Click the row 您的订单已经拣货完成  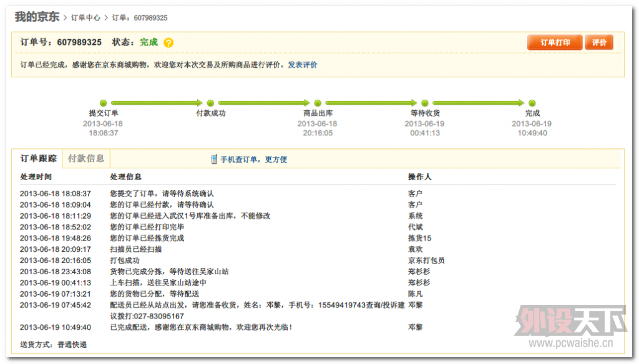point(147,238)
